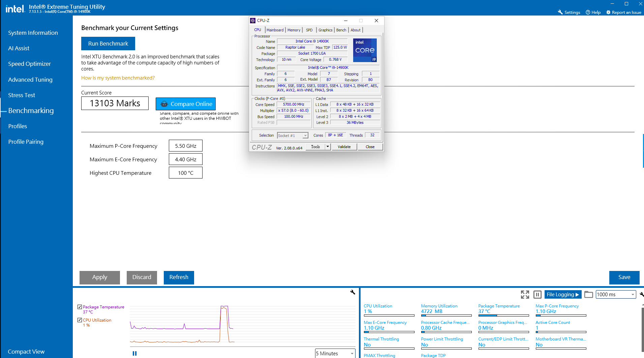Open AI Assist in sidebar

pos(19,48)
